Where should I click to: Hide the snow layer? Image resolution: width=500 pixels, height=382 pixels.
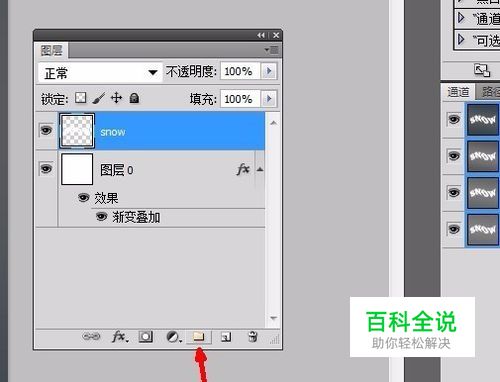46,130
